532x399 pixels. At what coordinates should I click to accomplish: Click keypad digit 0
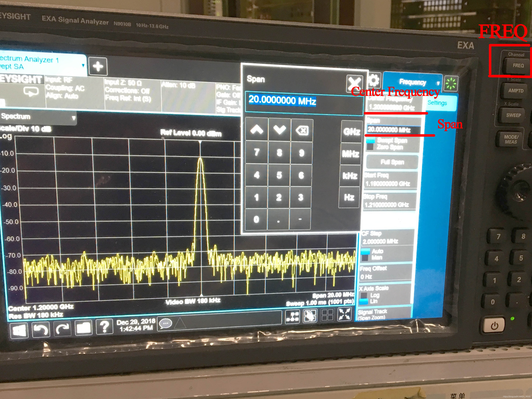point(256,219)
